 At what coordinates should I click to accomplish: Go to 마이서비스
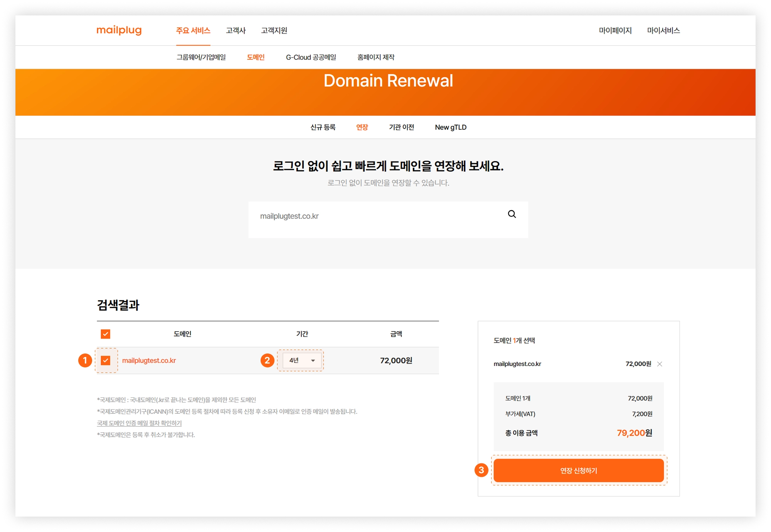pos(663,30)
